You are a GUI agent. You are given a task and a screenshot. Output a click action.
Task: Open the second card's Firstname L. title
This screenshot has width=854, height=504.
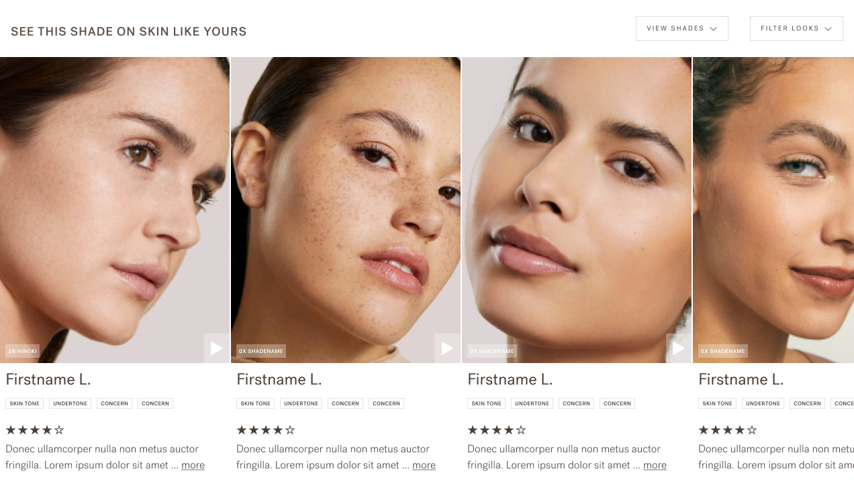click(279, 379)
